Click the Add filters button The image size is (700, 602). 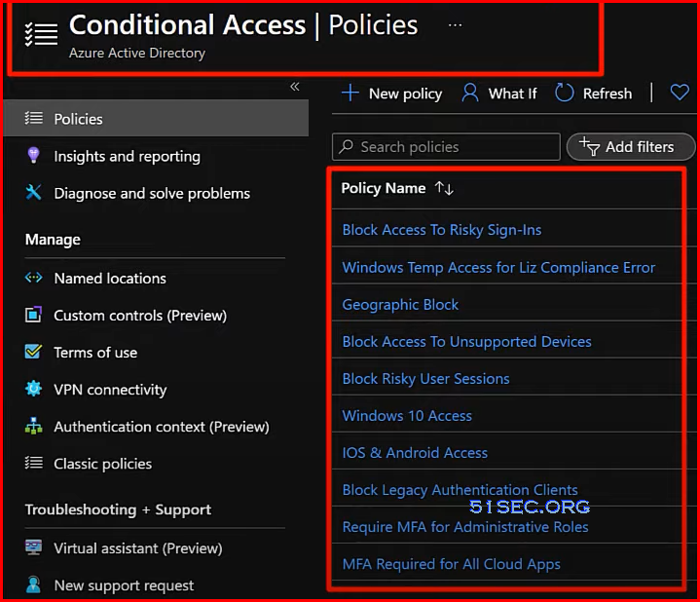tap(630, 146)
